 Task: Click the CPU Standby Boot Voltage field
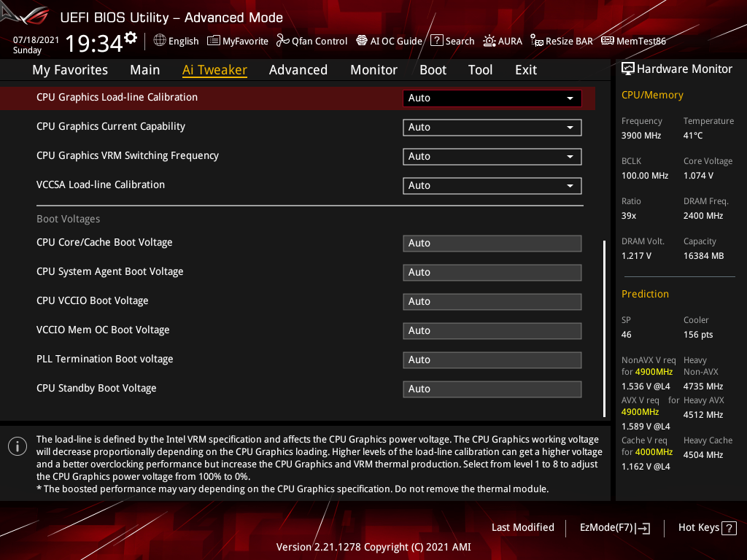click(492, 389)
